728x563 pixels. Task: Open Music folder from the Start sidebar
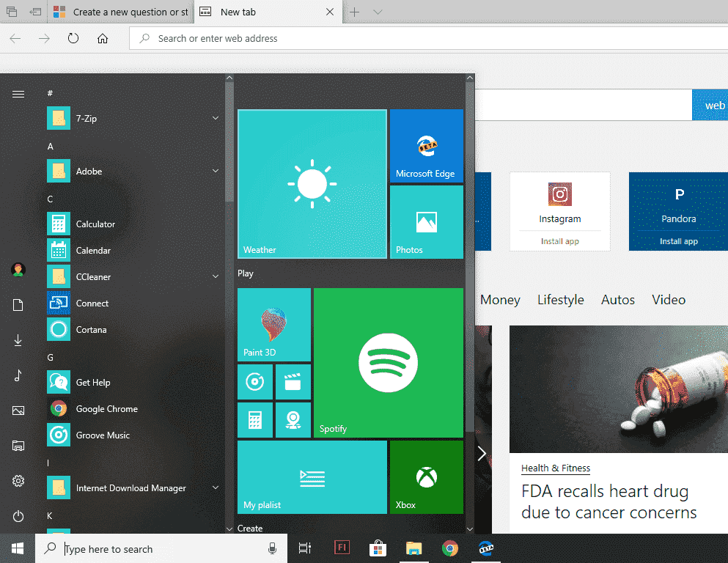(x=18, y=375)
